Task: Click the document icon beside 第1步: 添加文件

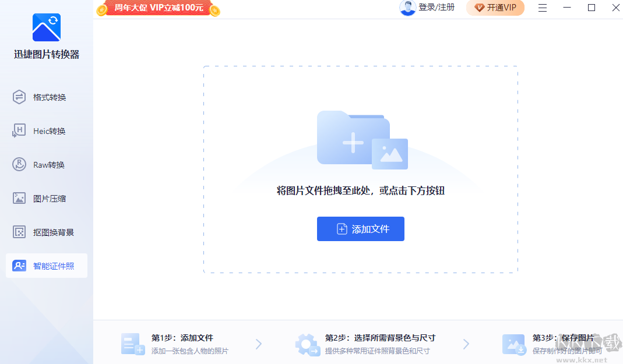Action: click(x=132, y=344)
